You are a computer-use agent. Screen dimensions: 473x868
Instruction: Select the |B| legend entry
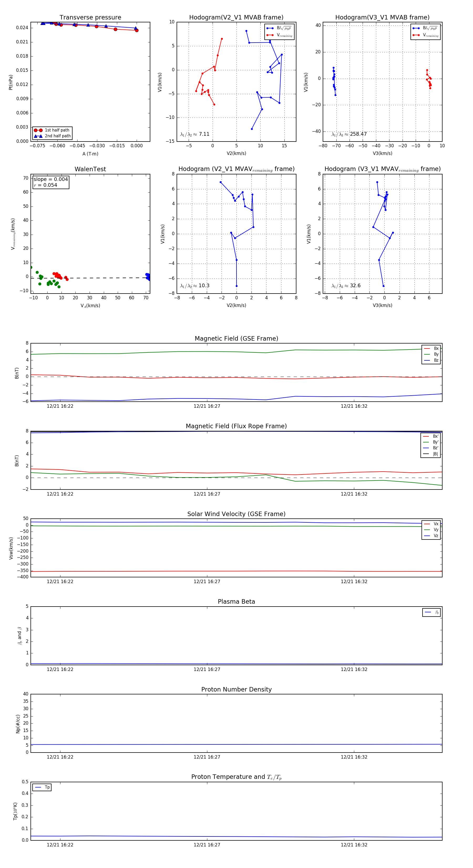pyautogui.click(x=431, y=454)
